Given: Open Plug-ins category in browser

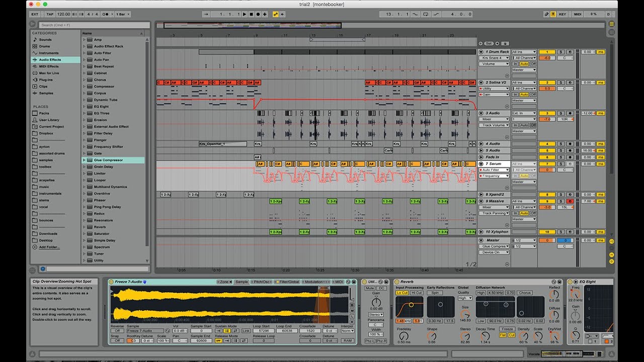Looking at the screenshot, I should pos(55,79).
